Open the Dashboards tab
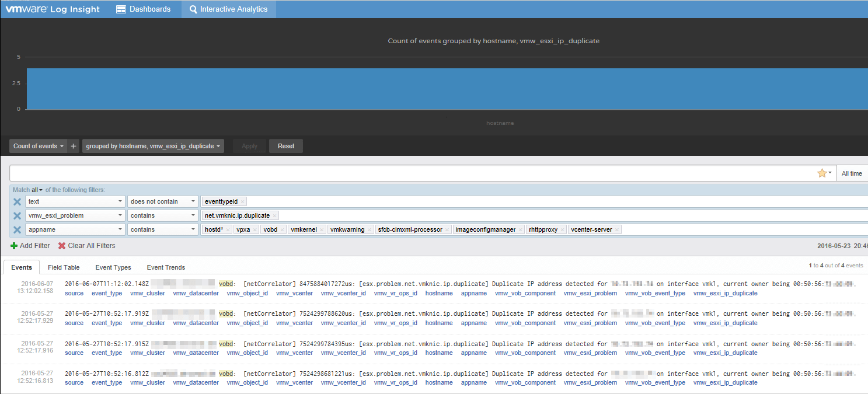The width and height of the screenshot is (868, 394). [144, 9]
